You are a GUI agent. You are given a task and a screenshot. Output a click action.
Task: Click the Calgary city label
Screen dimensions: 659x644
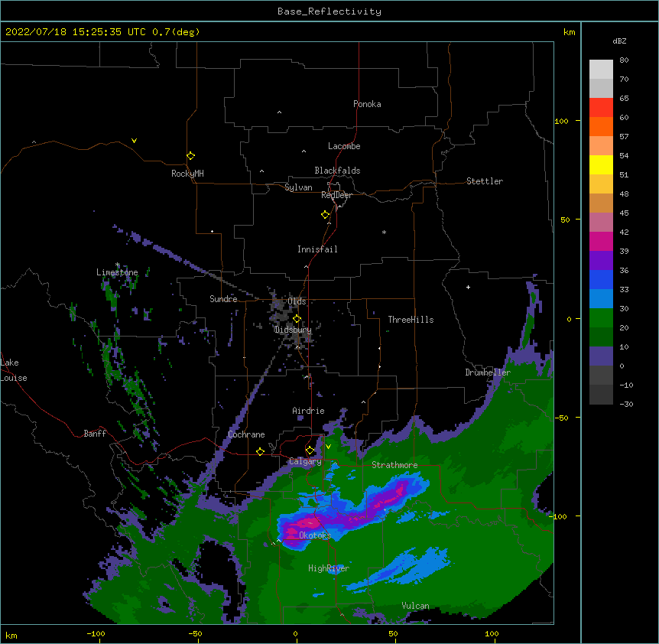pos(305,461)
